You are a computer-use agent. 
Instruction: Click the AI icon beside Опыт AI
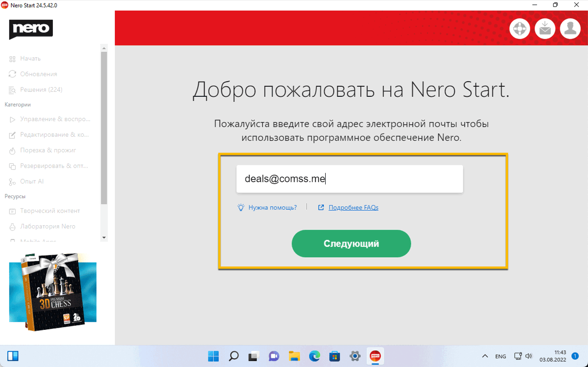click(12, 182)
